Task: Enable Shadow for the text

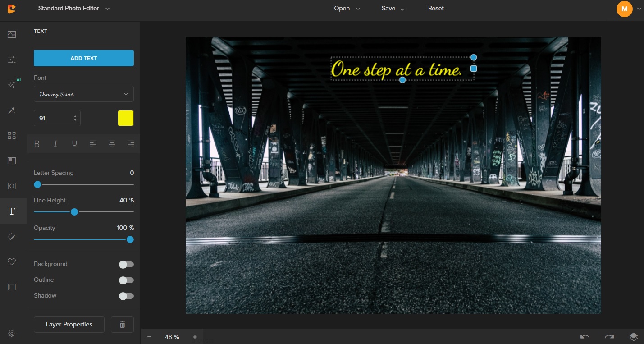Action: point(126,296)
